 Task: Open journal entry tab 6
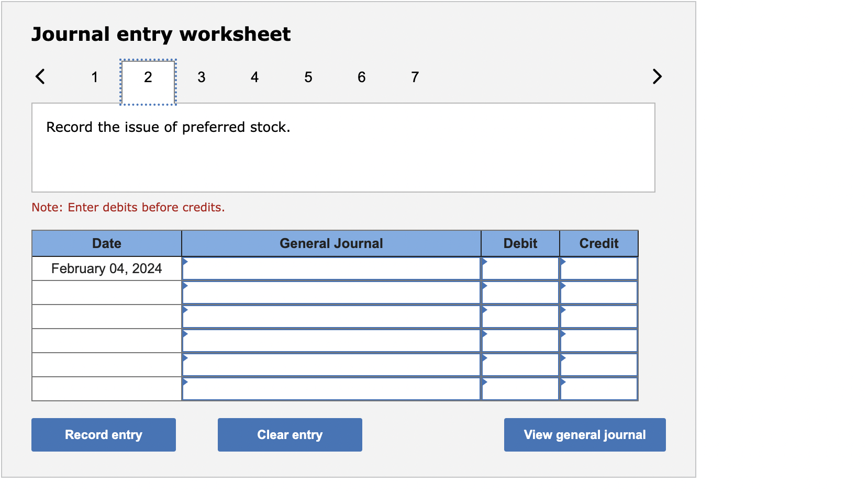tap(362, 77)
